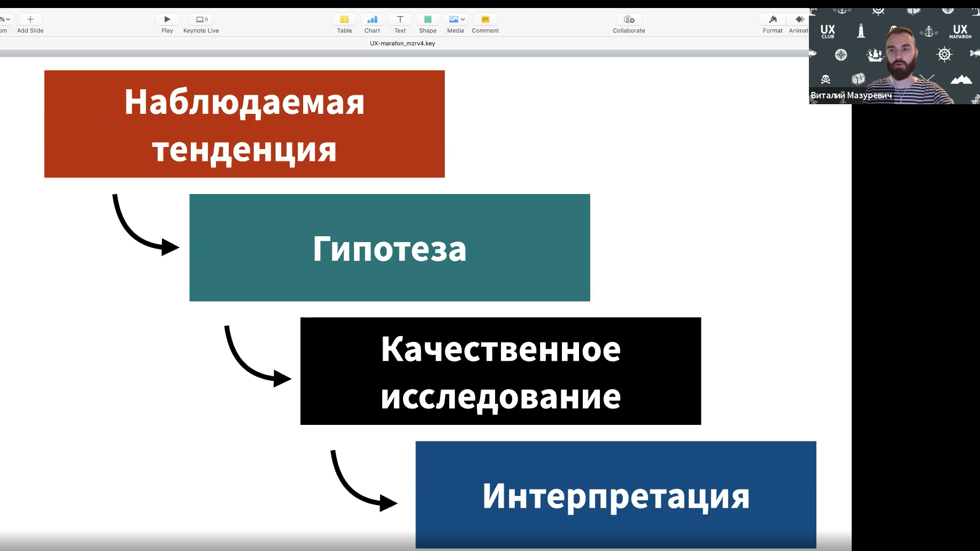Click the Виталий Мазуревич webcam video thumbnail
Image resolution: width=980 pixels, height=551 pixels.
894,56
